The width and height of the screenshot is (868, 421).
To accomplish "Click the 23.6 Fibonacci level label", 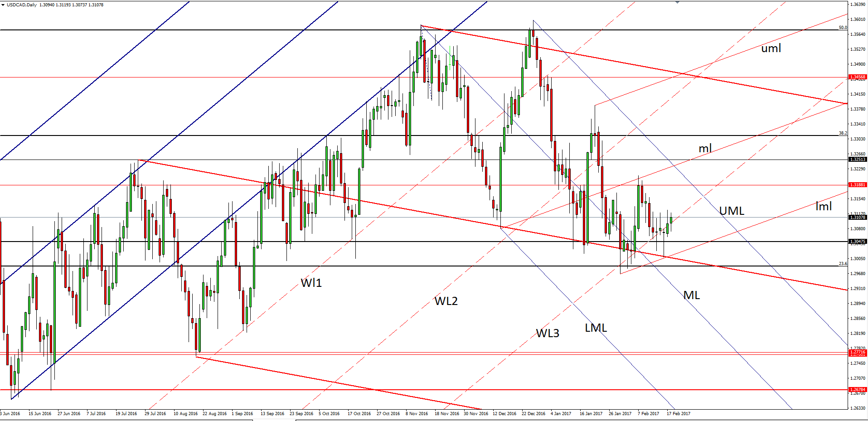I will point(843,264).
